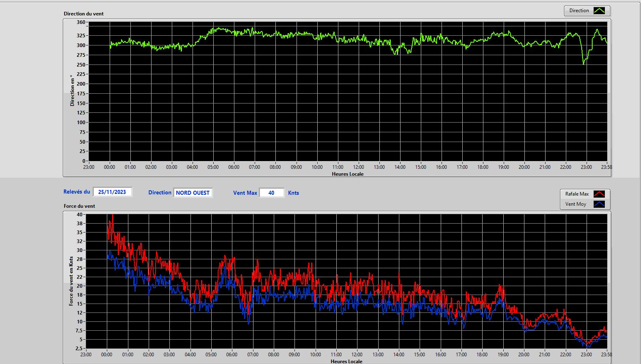Click the Direction en ° vertical axis label
Viewport: 641px width, 364px height.
click(x=72, y=90)
